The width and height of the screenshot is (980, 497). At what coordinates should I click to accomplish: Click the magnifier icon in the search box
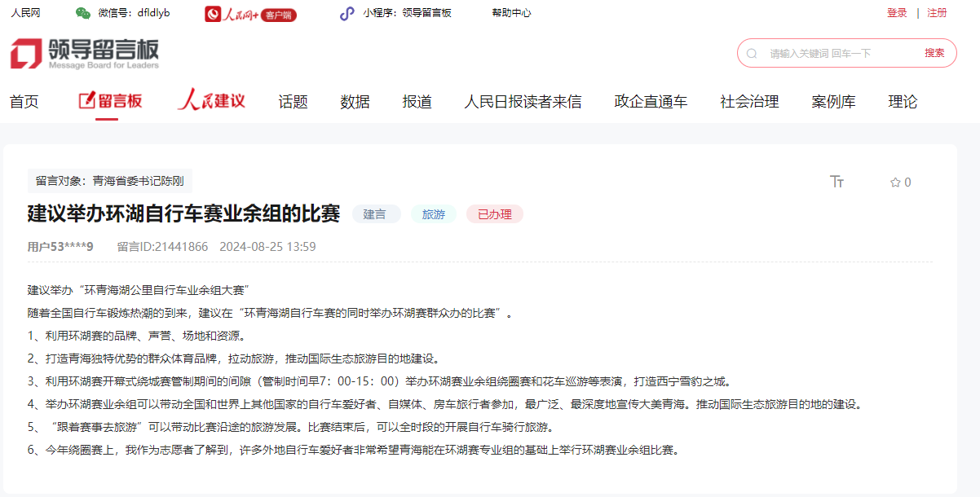tap(752, 52)
